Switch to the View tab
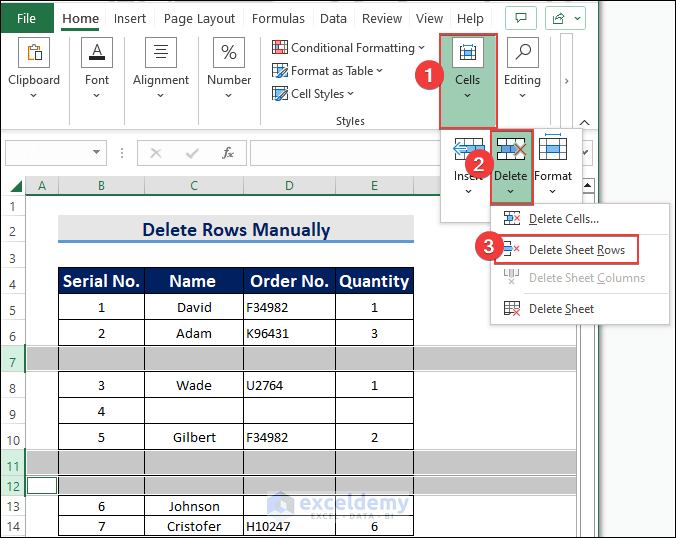676x538 pixels. coord(429,18)
